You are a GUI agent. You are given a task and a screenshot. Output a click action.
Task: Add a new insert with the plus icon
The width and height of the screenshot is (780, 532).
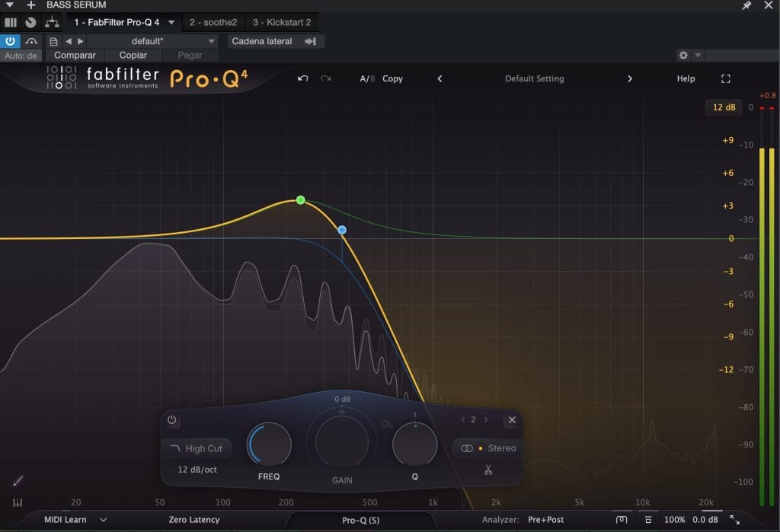30,5
